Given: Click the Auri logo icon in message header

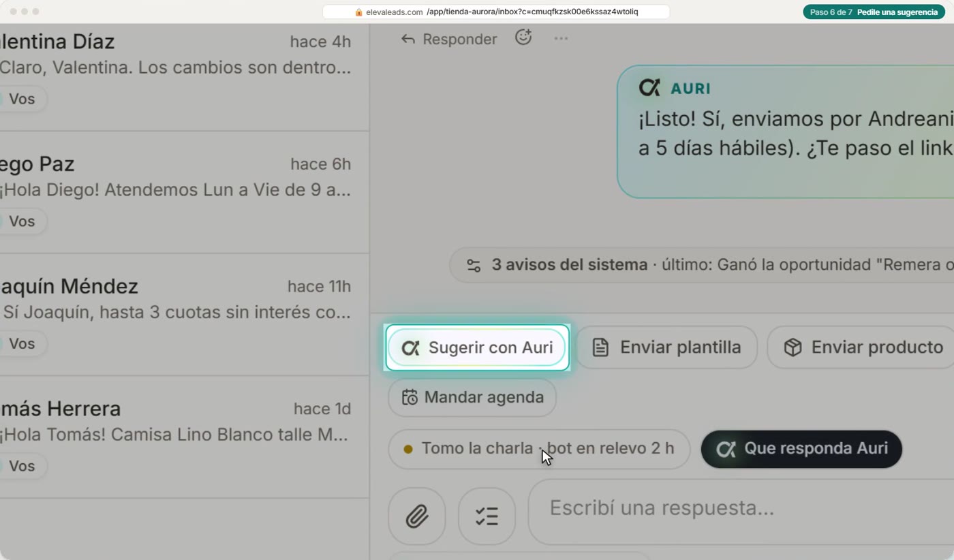Looking at the screenshot, I should point(649,88).
